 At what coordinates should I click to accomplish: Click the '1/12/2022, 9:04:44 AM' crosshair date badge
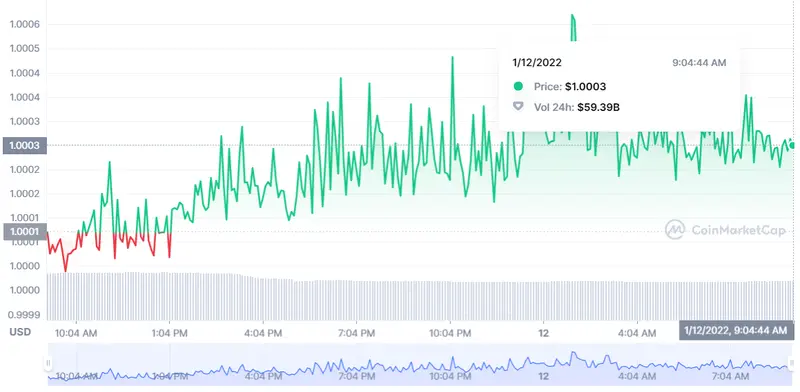pos(736,330)
